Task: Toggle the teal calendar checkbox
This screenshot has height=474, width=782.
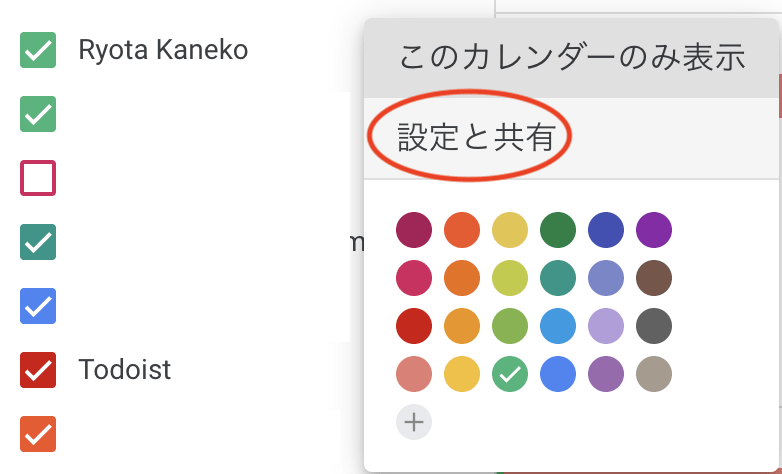Action: [x=38, y=242]
